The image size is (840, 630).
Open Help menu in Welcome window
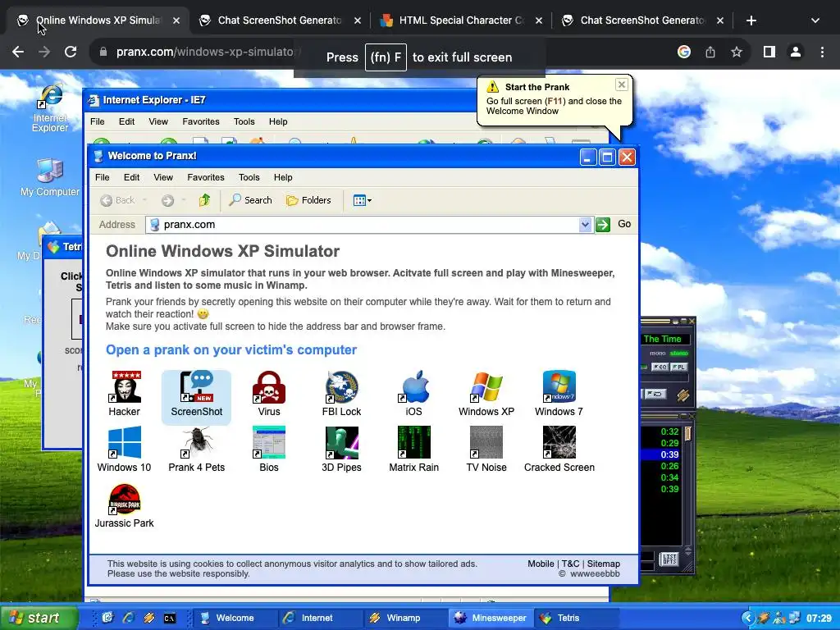point(283,177)
